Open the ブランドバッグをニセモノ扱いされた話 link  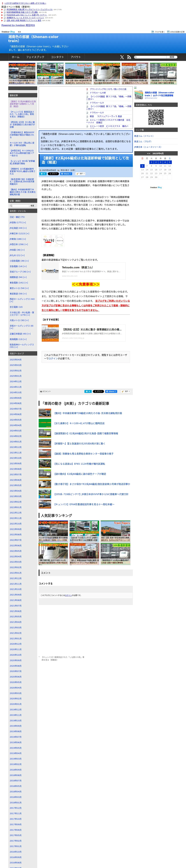(108, 89)
